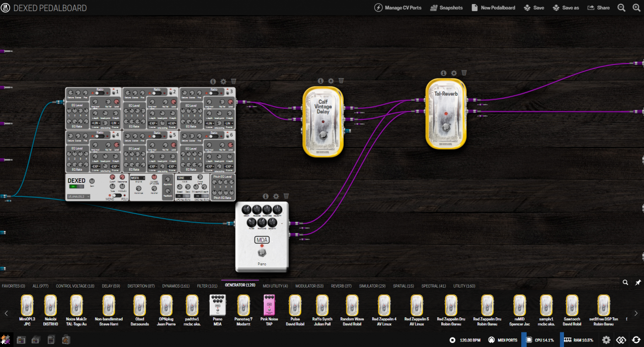Toggle the Dexed MONO/POLY switch
The height and width of the screenshot is (347, 644).
[x=116, y=196]
